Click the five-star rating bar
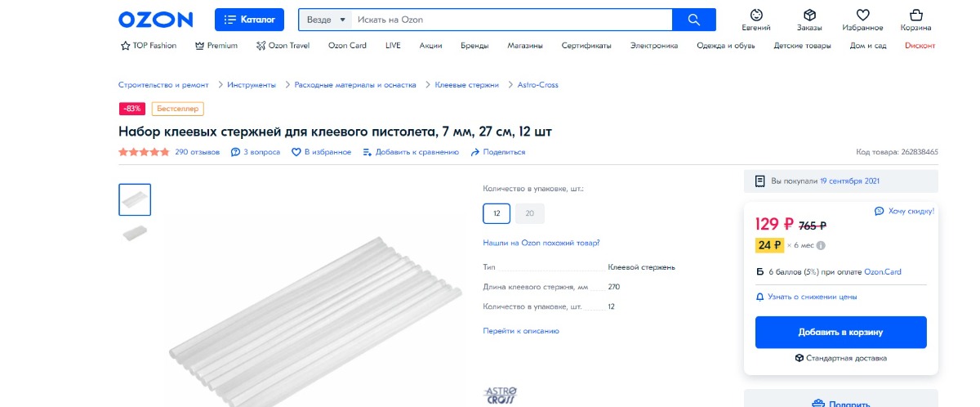This screenshot has height=407, width=980. point(145,152)
